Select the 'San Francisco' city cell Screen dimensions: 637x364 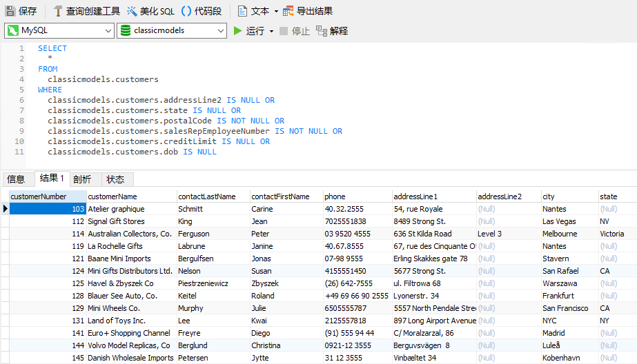pos(570,308)
